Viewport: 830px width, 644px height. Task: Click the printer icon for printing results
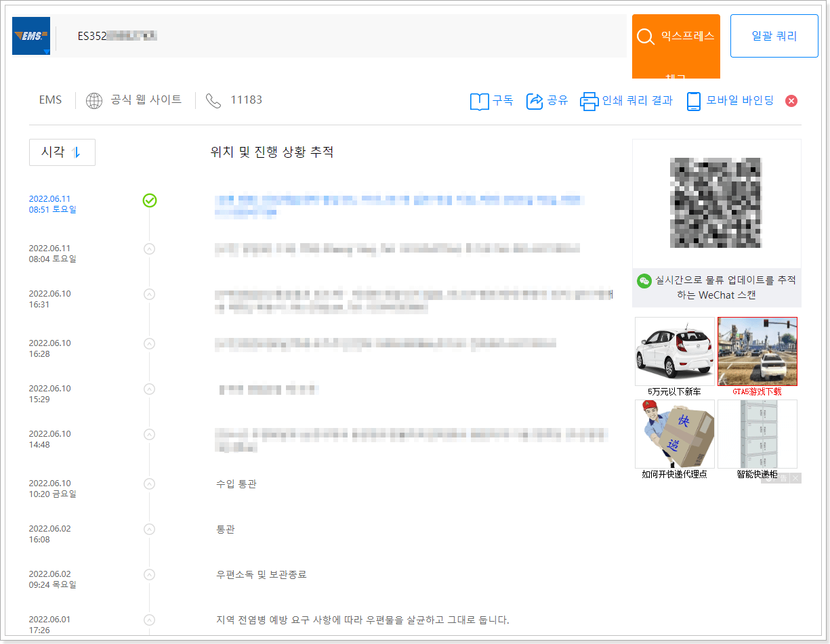(x=589, y=102)
